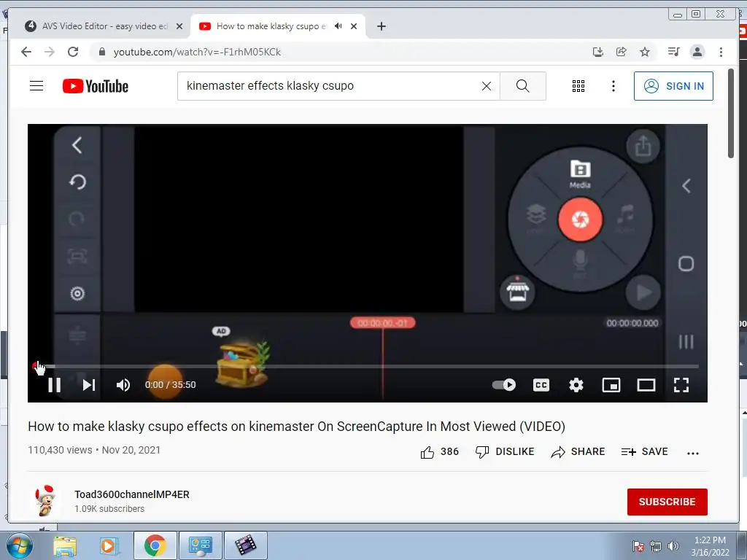747x560 pixels.
Task: Open video settings gear menu
Action: click(x=576, y=385)
